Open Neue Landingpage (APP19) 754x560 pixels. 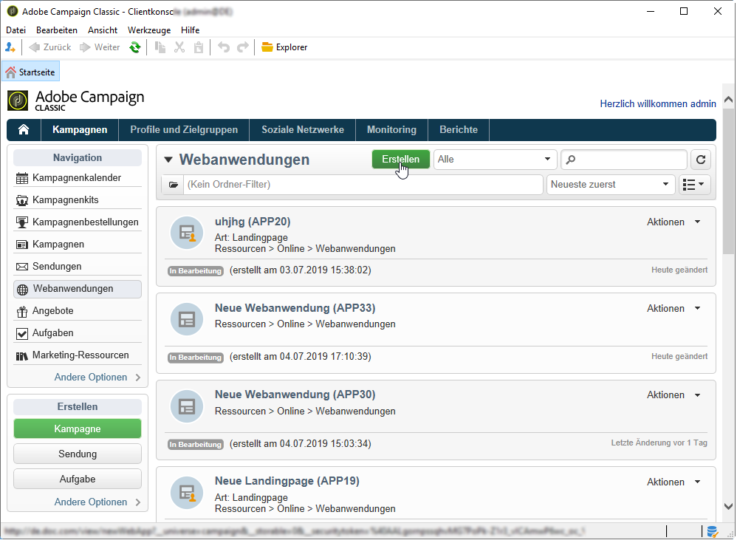pos(287,481)
